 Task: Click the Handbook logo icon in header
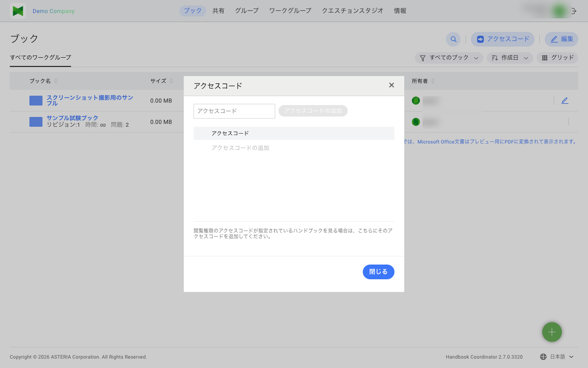18,11
